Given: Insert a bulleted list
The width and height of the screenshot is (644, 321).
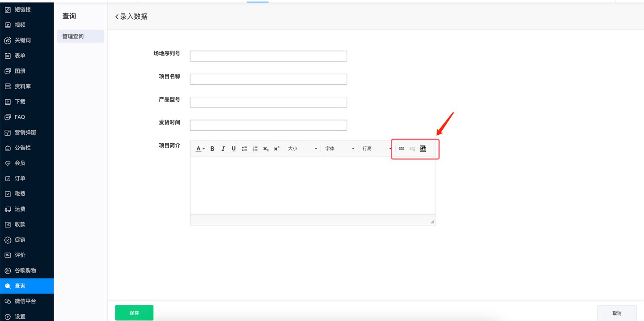Looking at the screenshot, I should click(245, 149).
